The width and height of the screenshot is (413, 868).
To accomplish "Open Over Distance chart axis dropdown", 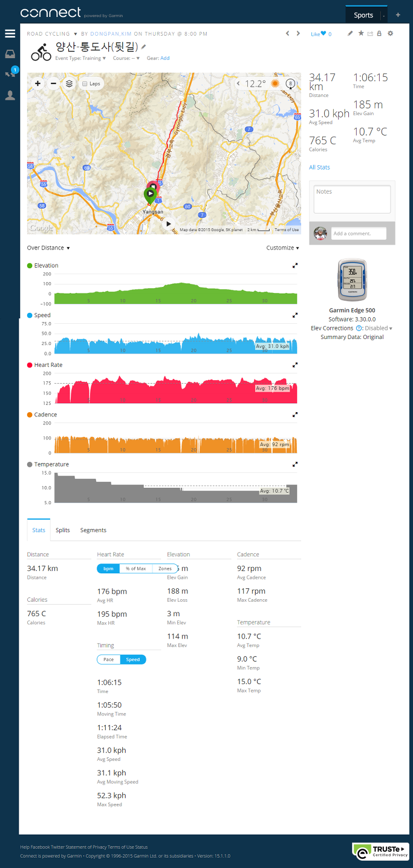I will [x=48, y=248].
